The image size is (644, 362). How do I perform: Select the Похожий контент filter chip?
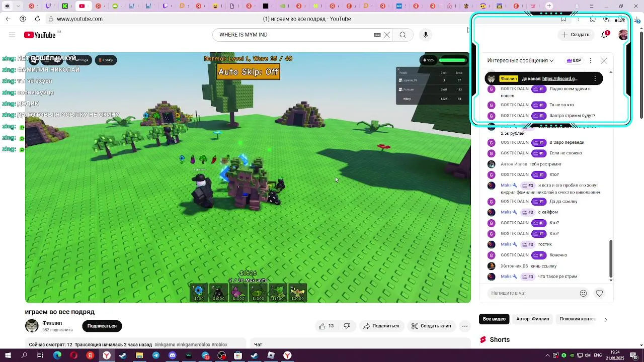click(577, 319)
